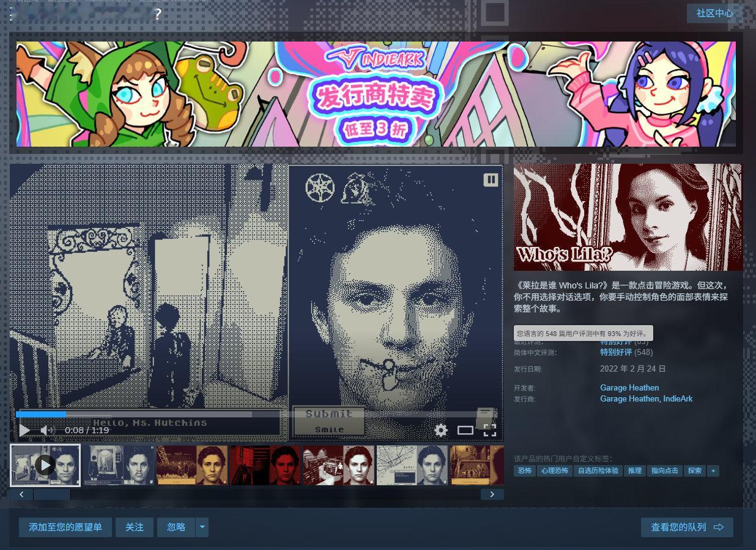Add Who's Lila to your wishlist
Screen dimensions: 756x550
[x=65, y=527]
